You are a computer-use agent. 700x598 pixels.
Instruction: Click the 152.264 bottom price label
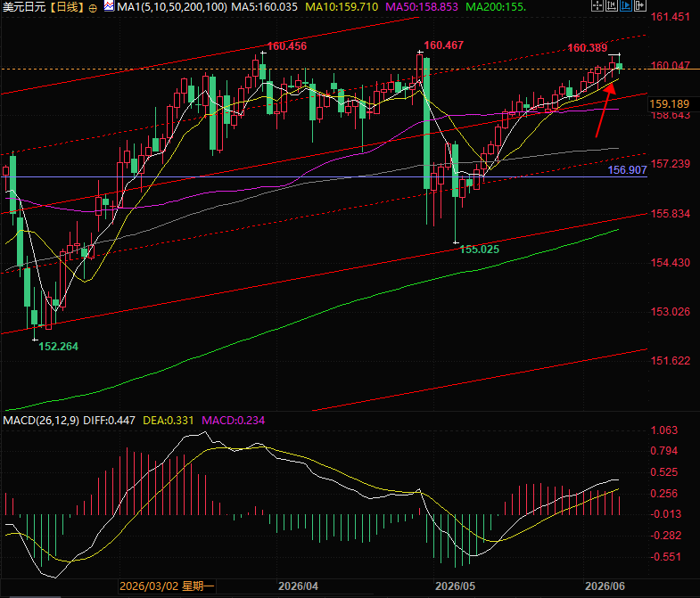(58, 347)
